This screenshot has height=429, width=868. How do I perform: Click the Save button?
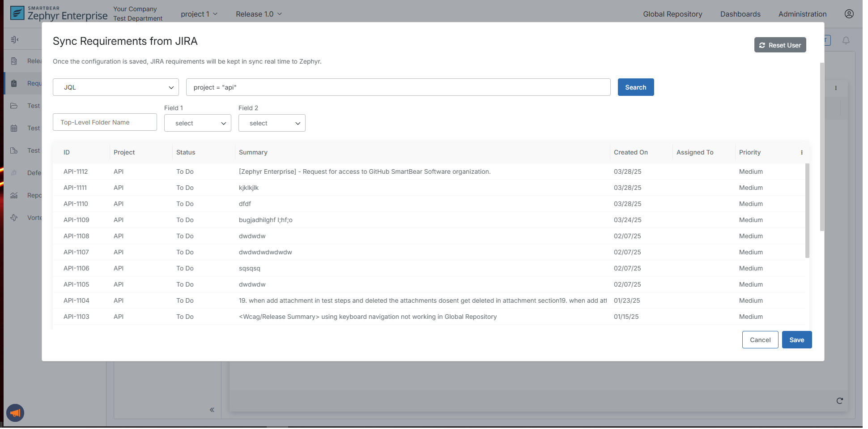(x=796, y=340)
